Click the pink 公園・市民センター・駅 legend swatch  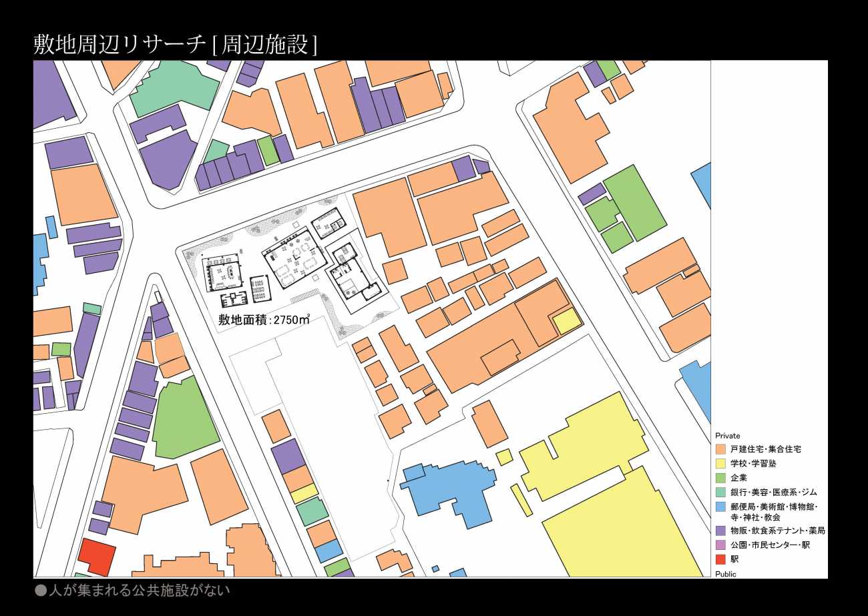point(720,545)
